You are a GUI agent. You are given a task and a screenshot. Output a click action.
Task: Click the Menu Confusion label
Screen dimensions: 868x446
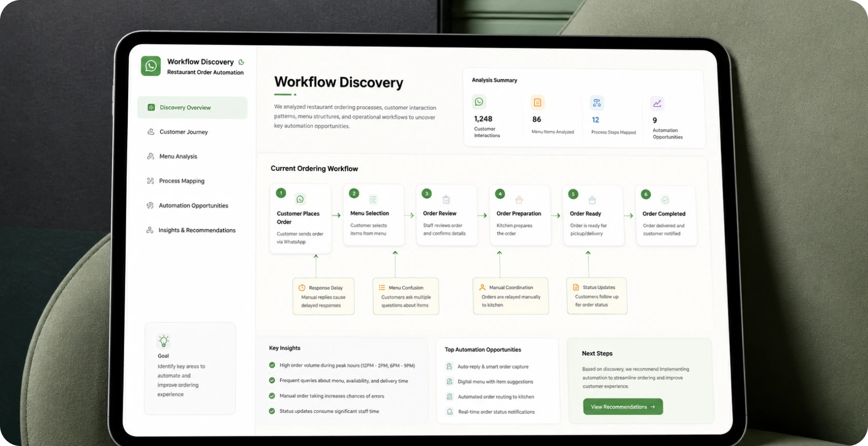click(406, 288)
